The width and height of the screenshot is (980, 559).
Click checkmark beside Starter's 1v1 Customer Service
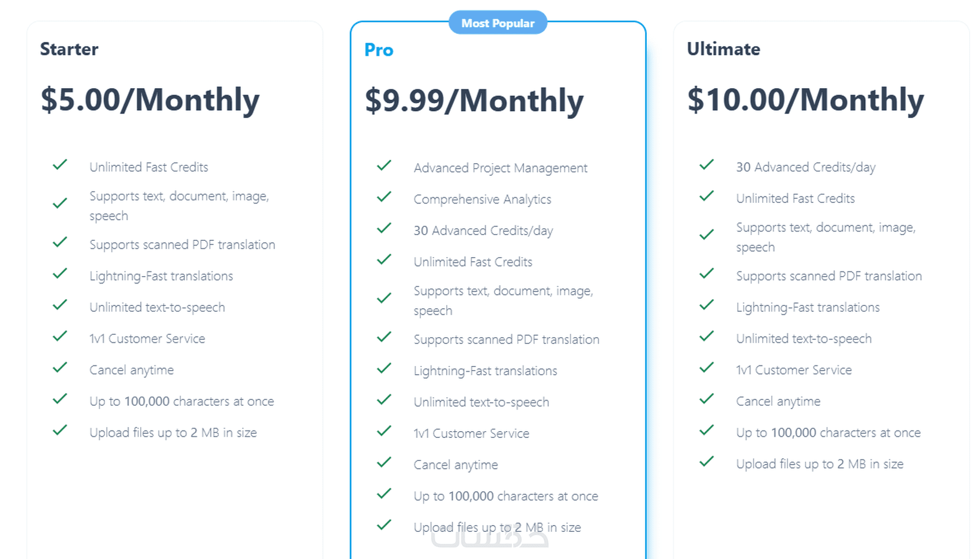pyautogui.click(x=60, y=337)
